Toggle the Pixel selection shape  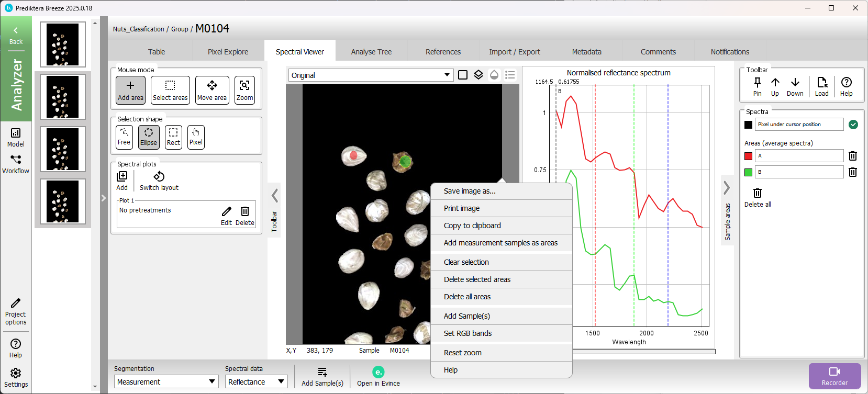[196, 137]
